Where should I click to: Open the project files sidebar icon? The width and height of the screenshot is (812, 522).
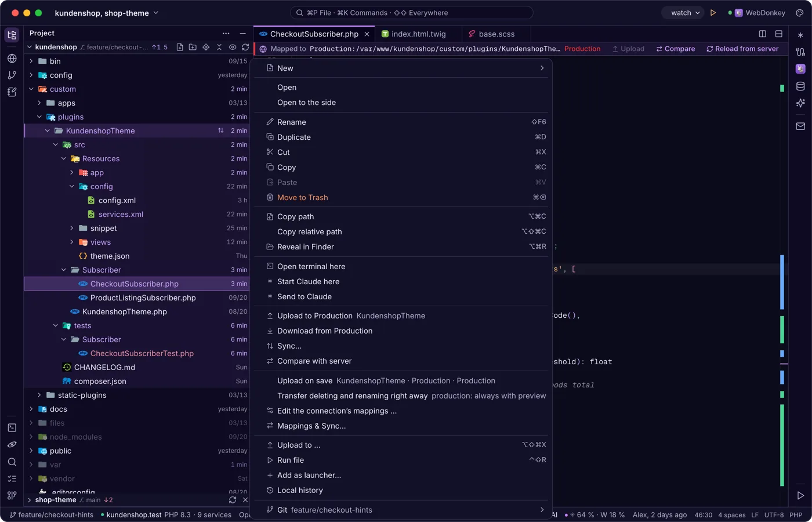coord(12,35)
